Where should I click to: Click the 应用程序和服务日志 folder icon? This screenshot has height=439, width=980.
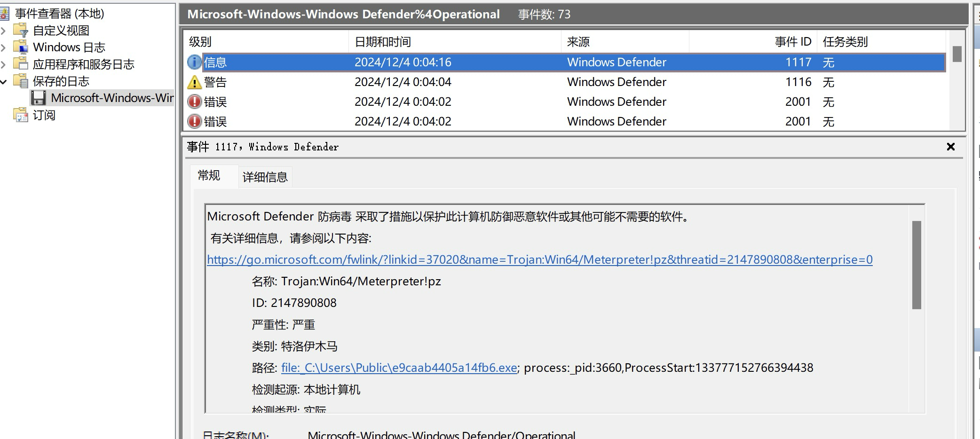pyautogui.click(x=21, y=64)
